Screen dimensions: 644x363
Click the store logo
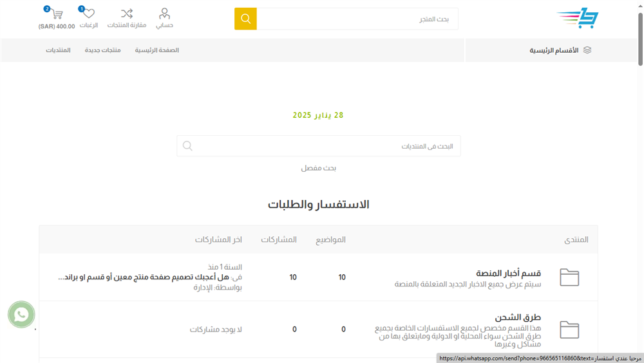coord(577,19)
